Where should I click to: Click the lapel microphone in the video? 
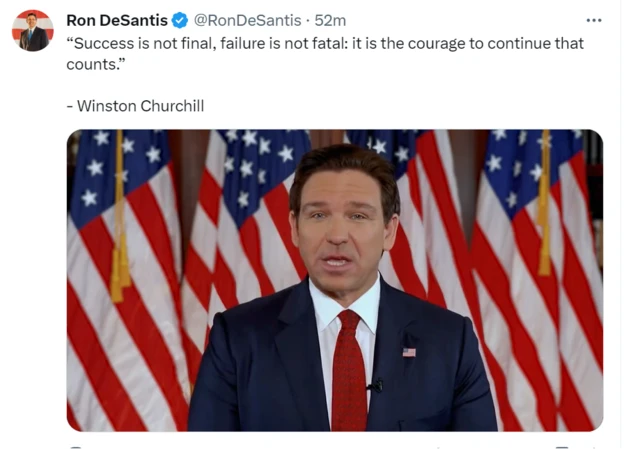(375, 385)
